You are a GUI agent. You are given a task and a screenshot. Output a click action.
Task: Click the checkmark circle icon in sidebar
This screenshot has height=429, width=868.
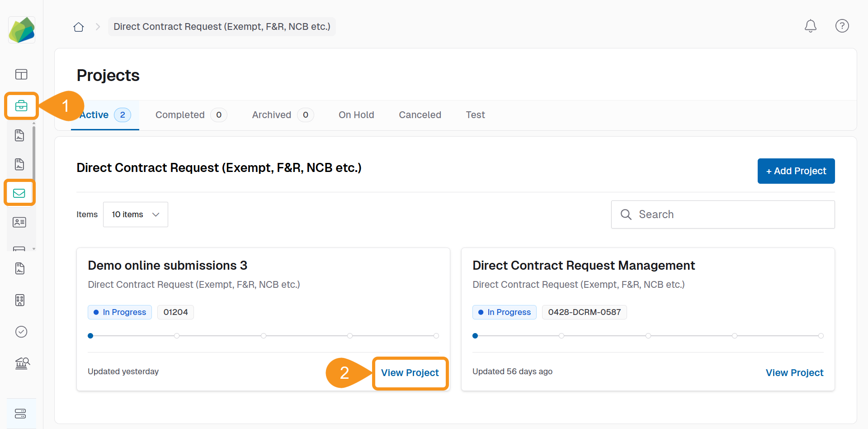click(21, 332)
